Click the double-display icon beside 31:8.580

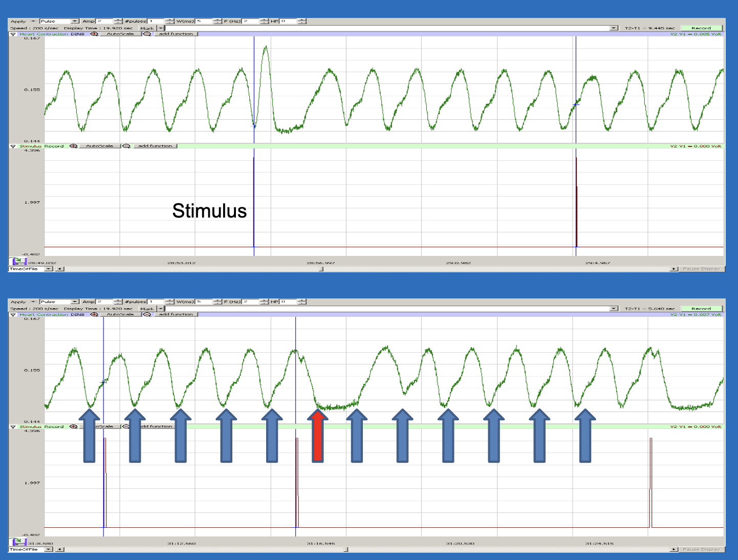[18, 542]
